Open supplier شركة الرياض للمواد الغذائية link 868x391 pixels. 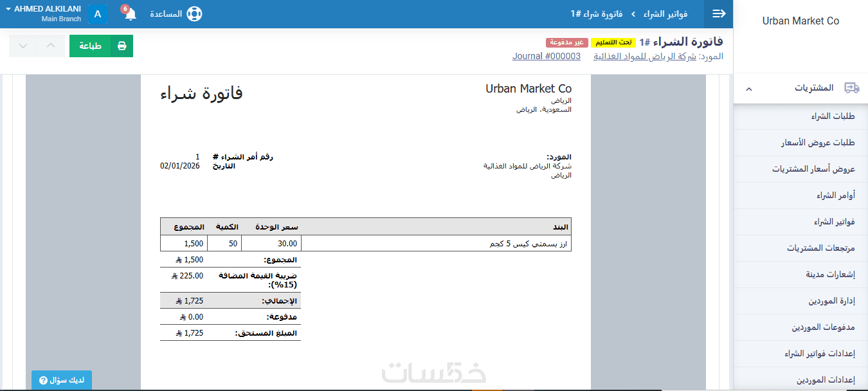[x=645, y=57]
